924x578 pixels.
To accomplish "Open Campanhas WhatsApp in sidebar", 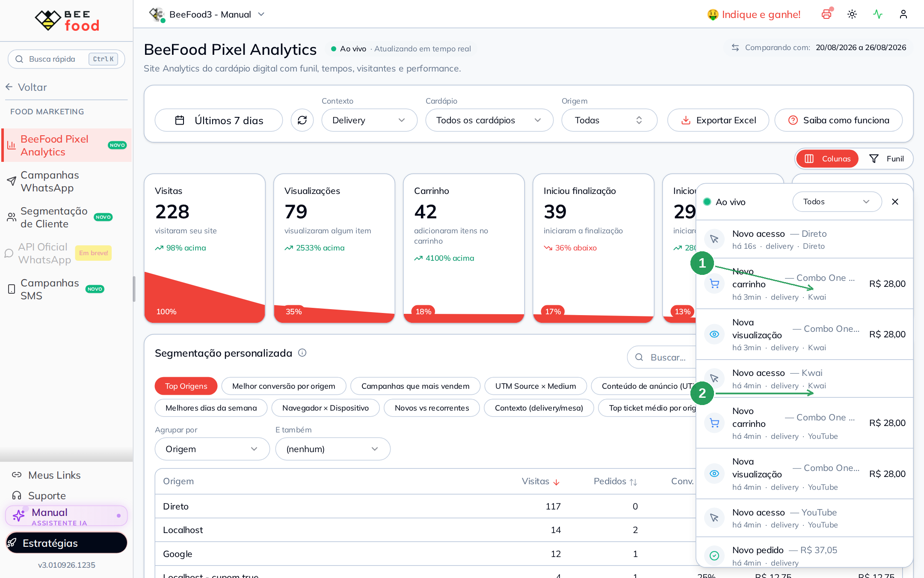I will (67, 182).
